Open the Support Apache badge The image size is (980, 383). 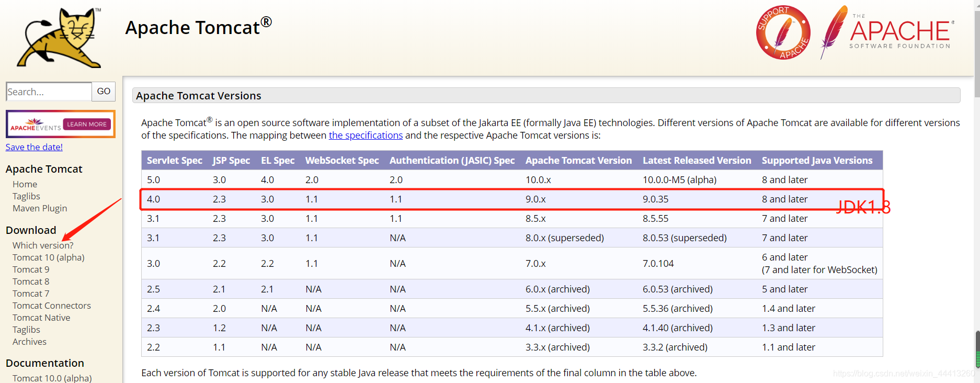(x=783, y=32)
